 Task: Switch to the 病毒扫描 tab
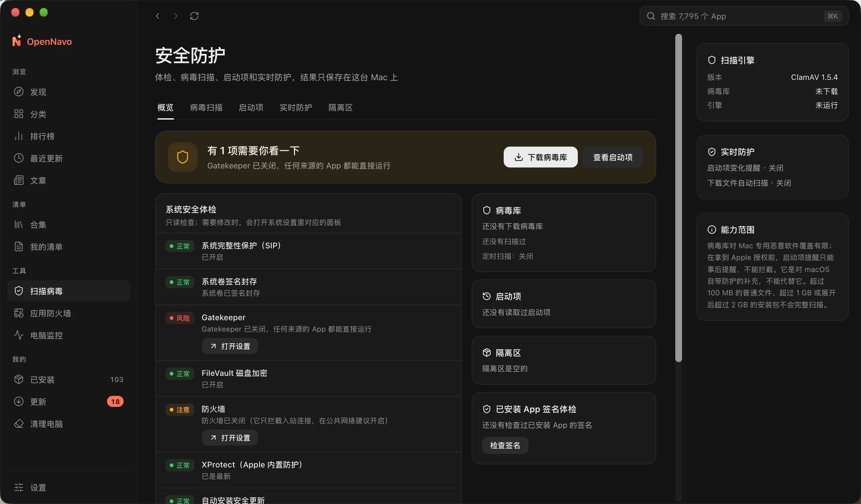(206, 108)
